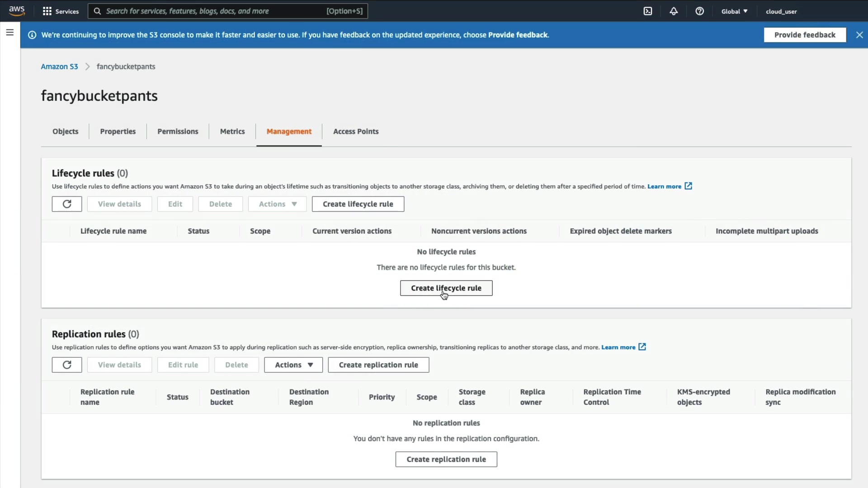Click the Amazon S3 breadcrumb link
Viewport: 868px width, 488px height.
click(x=59, y=66)
